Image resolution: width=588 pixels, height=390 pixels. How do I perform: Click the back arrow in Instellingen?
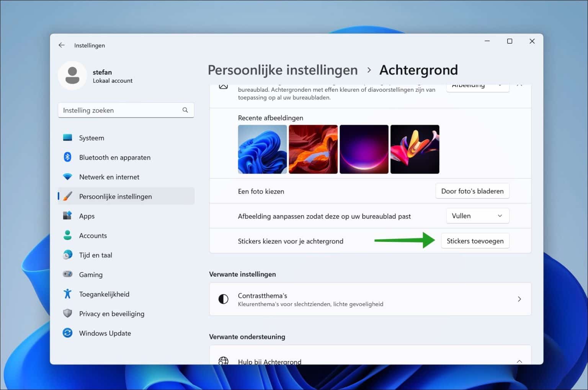[61, 45]
